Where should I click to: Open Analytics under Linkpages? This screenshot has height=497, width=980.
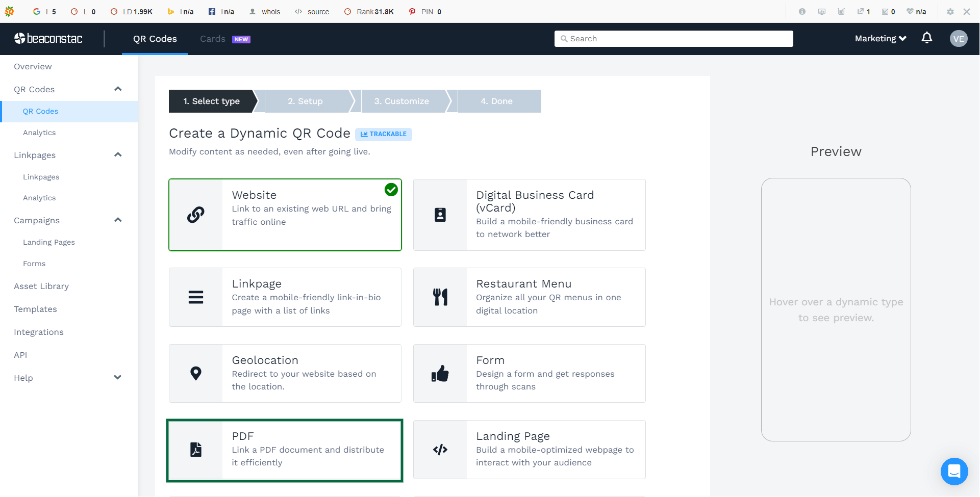click(39, 198)
